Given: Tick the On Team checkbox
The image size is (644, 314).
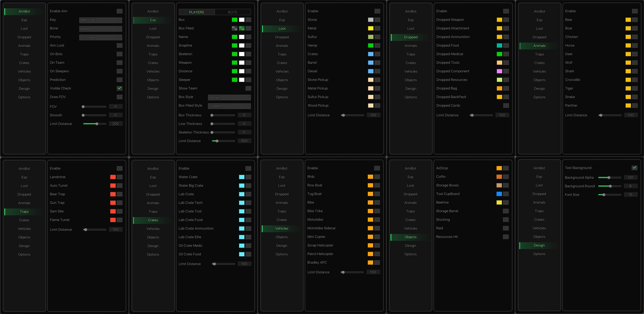Looking at the screenshot, I should coord(120,63).
